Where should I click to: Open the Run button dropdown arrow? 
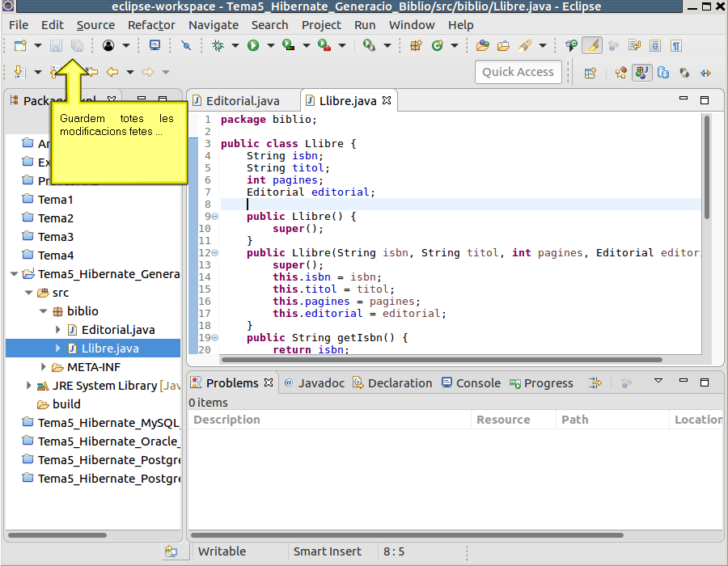point(269,46)
